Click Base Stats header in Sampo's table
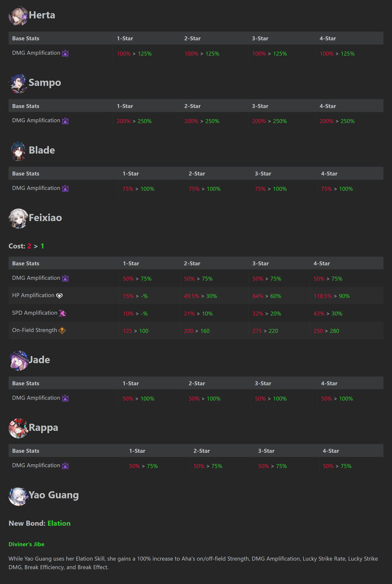Viewport: 392px width, 584px height. (x=26, y=106)
